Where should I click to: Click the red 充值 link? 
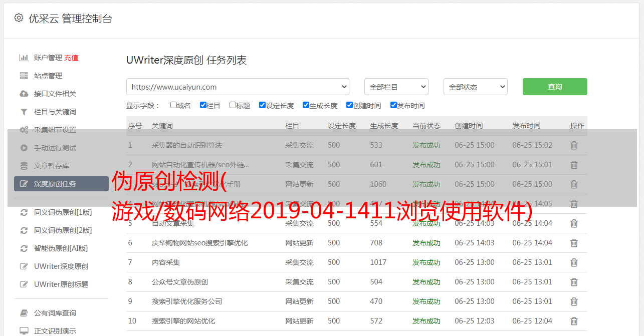71,58
